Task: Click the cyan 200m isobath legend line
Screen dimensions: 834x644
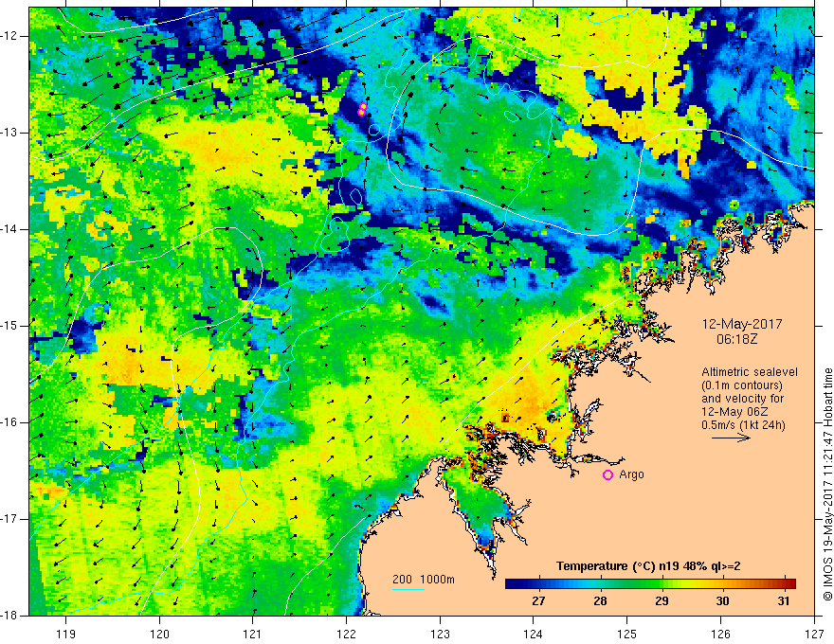Action: pos(408,589)
